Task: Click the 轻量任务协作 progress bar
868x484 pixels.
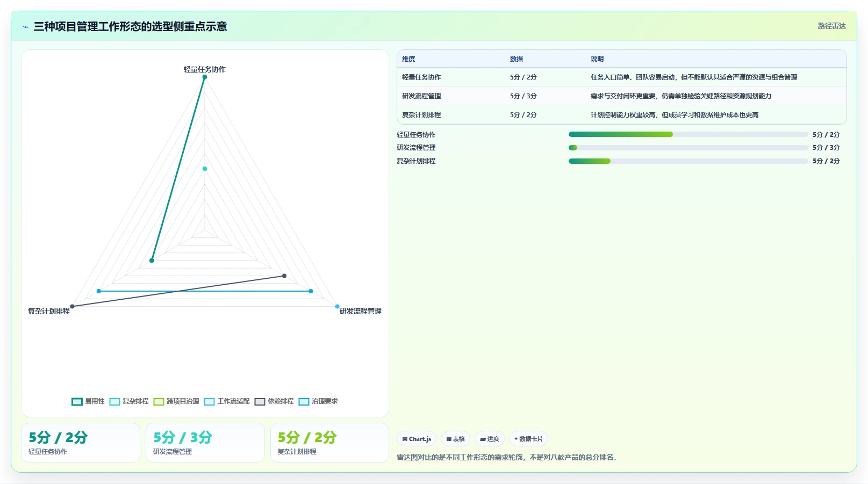Action: 688,134
